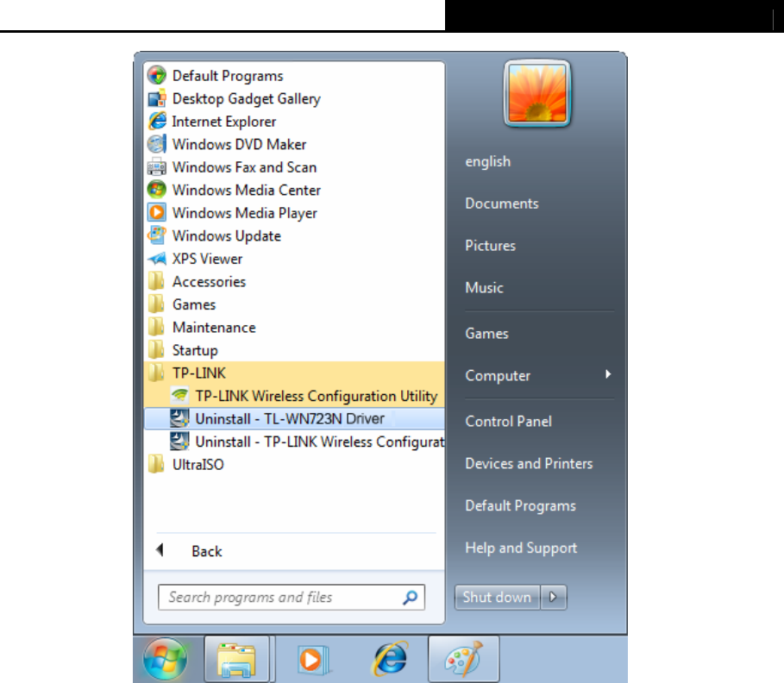Open Music from the right pane

[485, 287]
